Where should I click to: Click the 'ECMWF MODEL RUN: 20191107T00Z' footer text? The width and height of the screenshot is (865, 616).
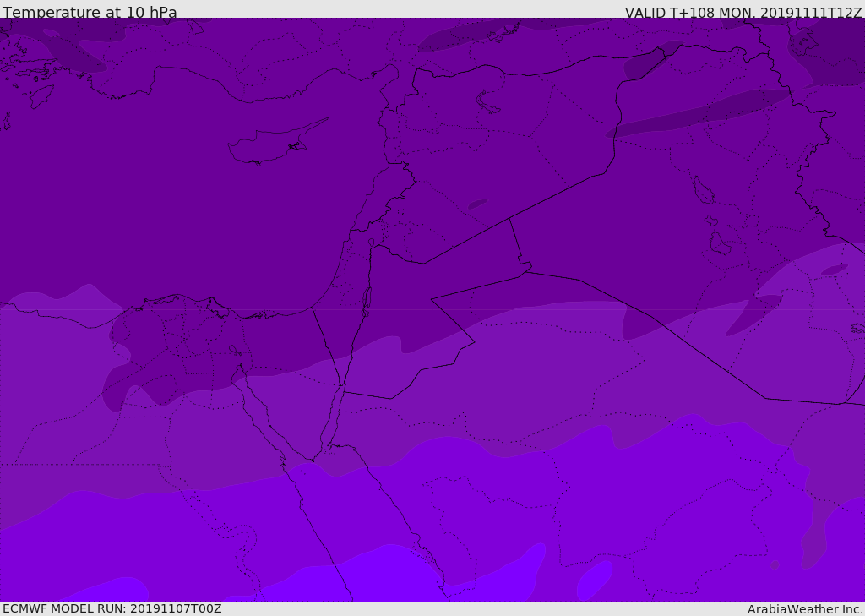point(112,608)
